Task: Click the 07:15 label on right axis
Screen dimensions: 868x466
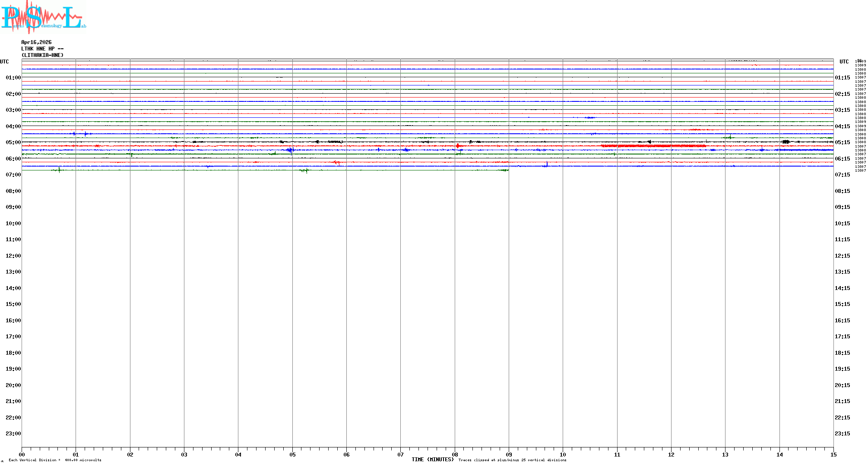Action: click(x=842, y=175)
